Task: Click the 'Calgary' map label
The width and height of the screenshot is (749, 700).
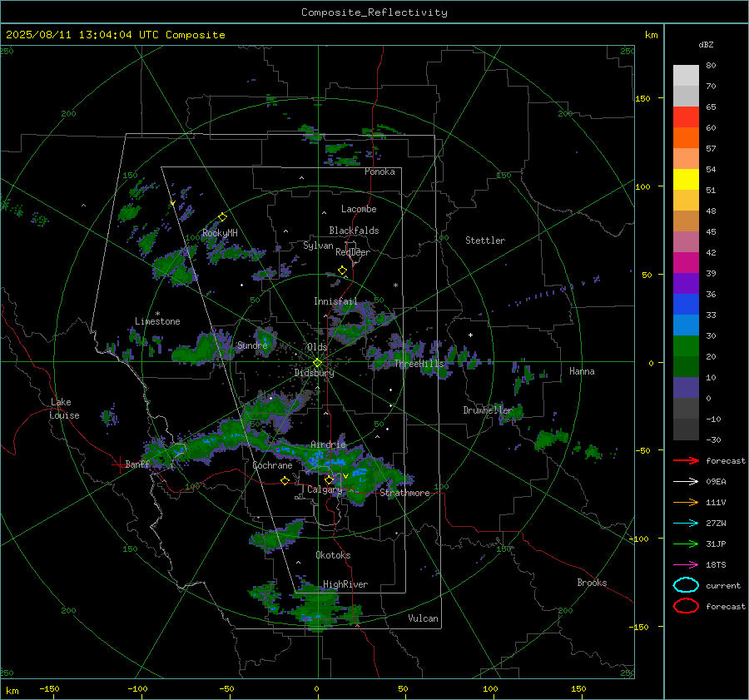Action: pyautogui.click(x=325, y=489)
